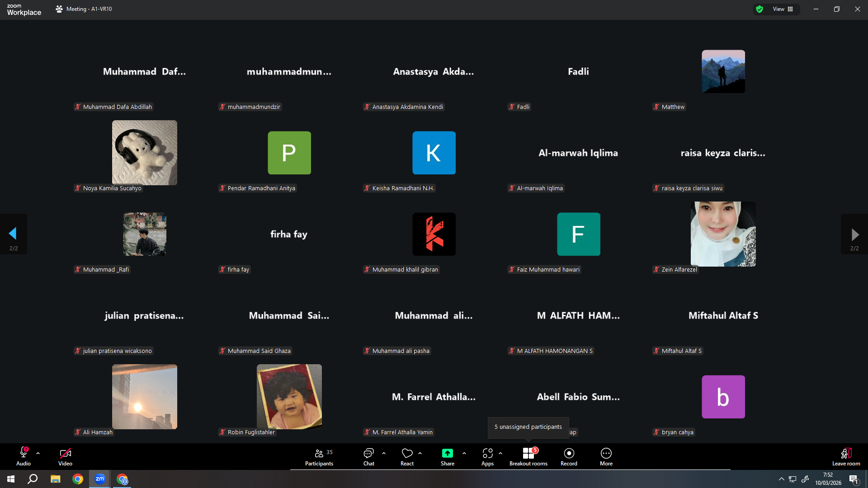Expand share options caret
This screenshot has height=488, width=868.
point(464,453)
